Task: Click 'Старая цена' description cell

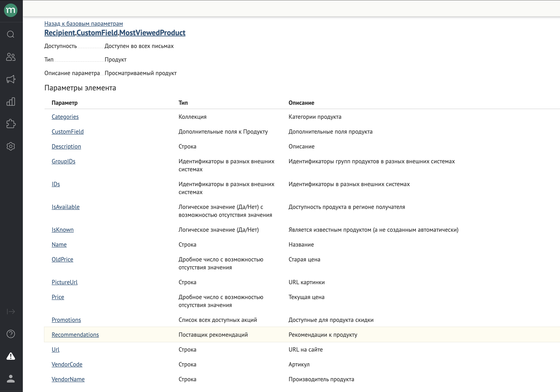Action: pos(304,259)
